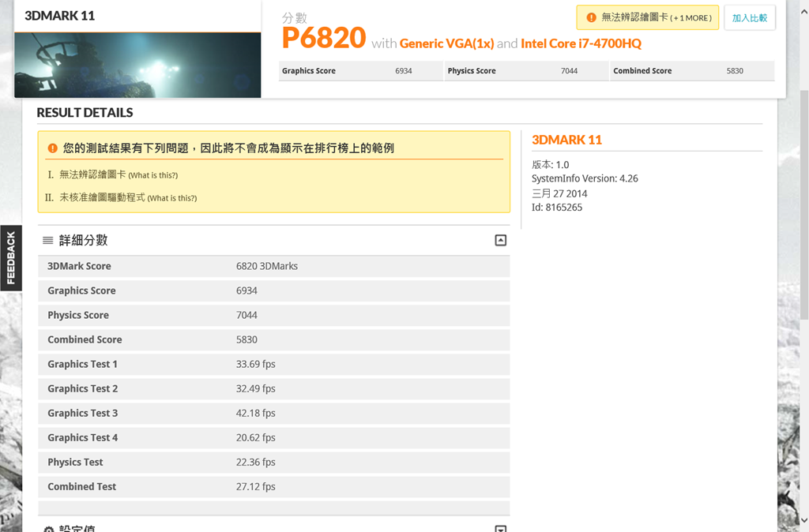Click the 27.12 fps value

click(255, 487)
